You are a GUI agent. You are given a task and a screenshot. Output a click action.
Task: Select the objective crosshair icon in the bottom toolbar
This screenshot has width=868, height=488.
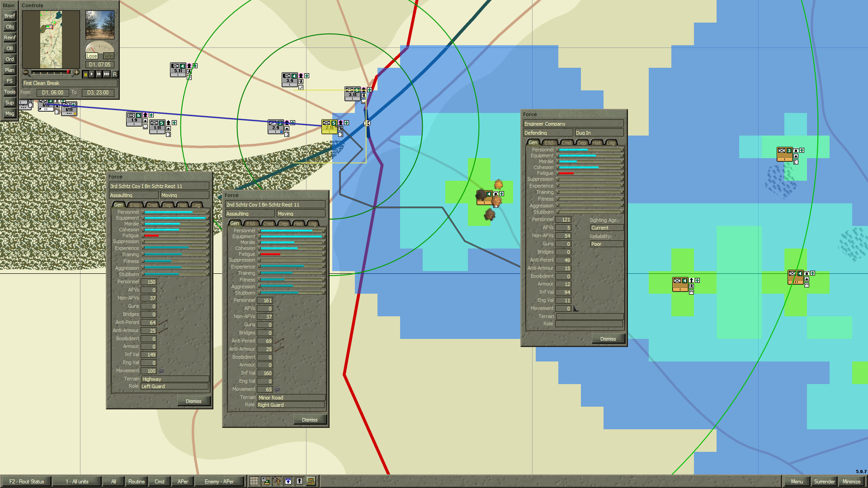click(x=277, y=481)
